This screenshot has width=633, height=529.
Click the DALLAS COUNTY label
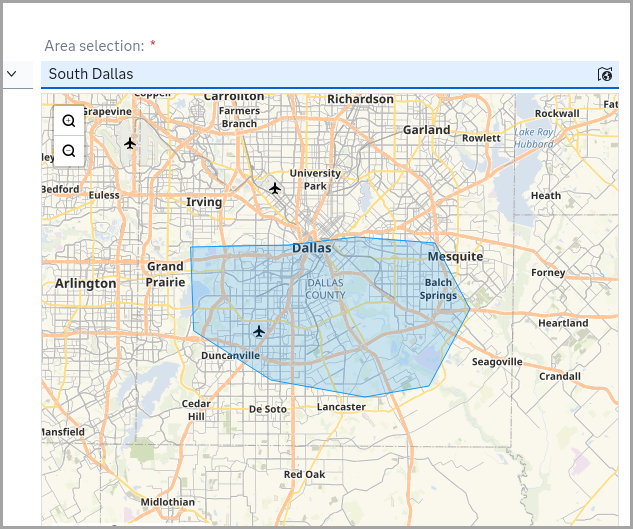click(325, 289)
